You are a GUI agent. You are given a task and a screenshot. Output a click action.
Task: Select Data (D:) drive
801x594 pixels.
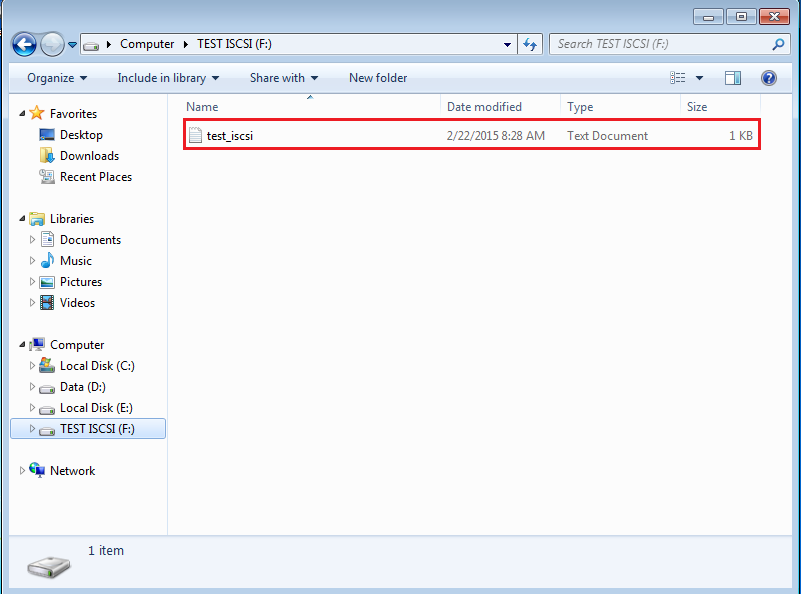coord(83,387)
